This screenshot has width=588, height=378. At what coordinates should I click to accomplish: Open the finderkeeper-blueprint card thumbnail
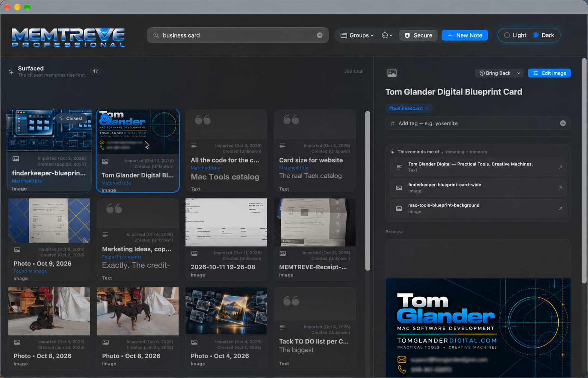(49, 130)
